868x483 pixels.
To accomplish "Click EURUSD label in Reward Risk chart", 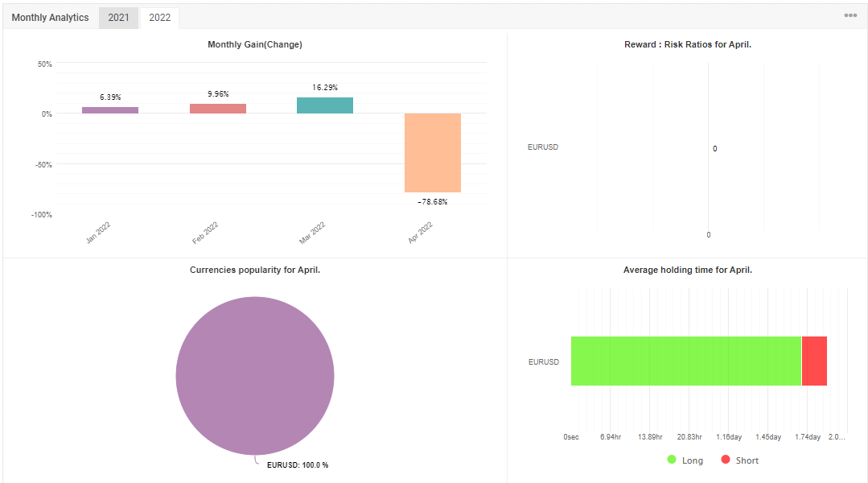I will point(542,147).
